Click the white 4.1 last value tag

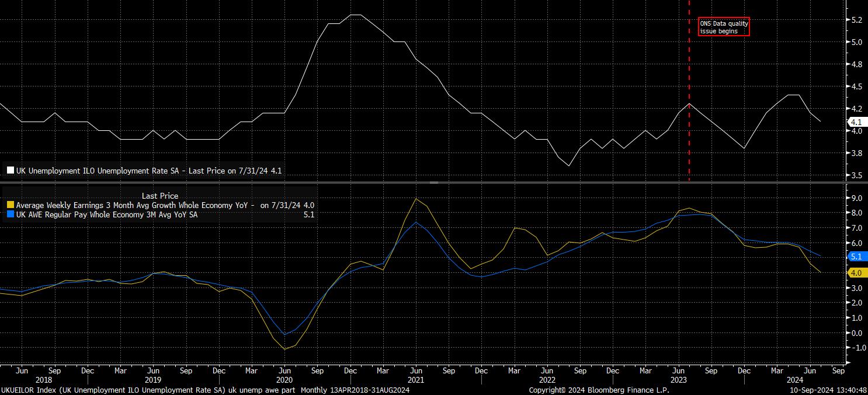[856, 122]
